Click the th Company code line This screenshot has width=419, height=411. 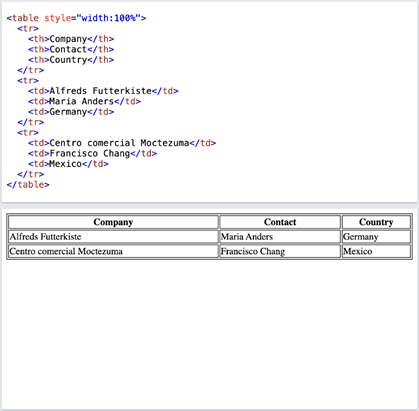[x=71, y=39]
